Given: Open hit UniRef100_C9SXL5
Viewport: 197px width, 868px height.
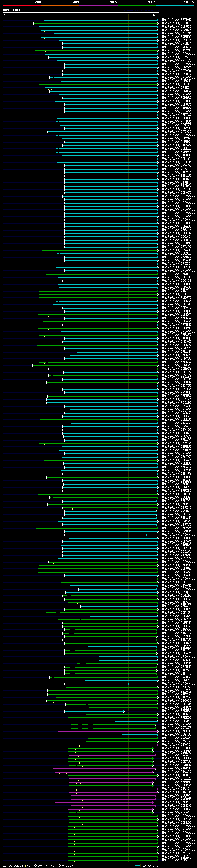Looking at the screenshot, I should click(x=176, y=755).
